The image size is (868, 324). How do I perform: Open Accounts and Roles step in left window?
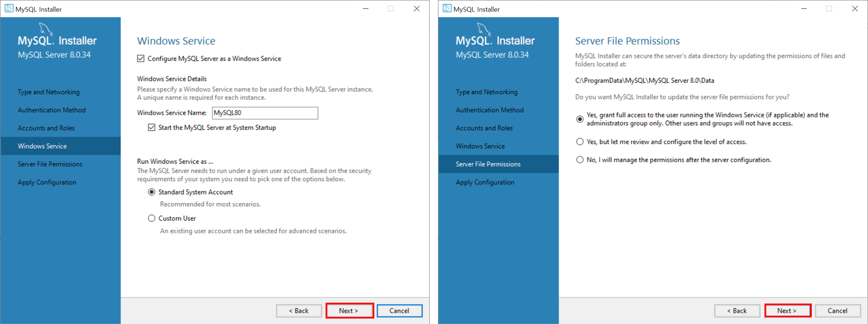click(x=46, y=128)
